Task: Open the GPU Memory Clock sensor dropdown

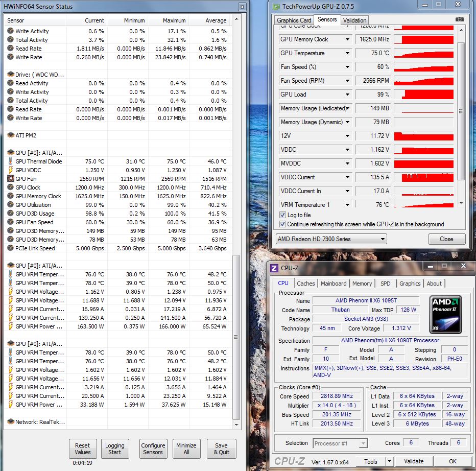Action: [347, 39]
